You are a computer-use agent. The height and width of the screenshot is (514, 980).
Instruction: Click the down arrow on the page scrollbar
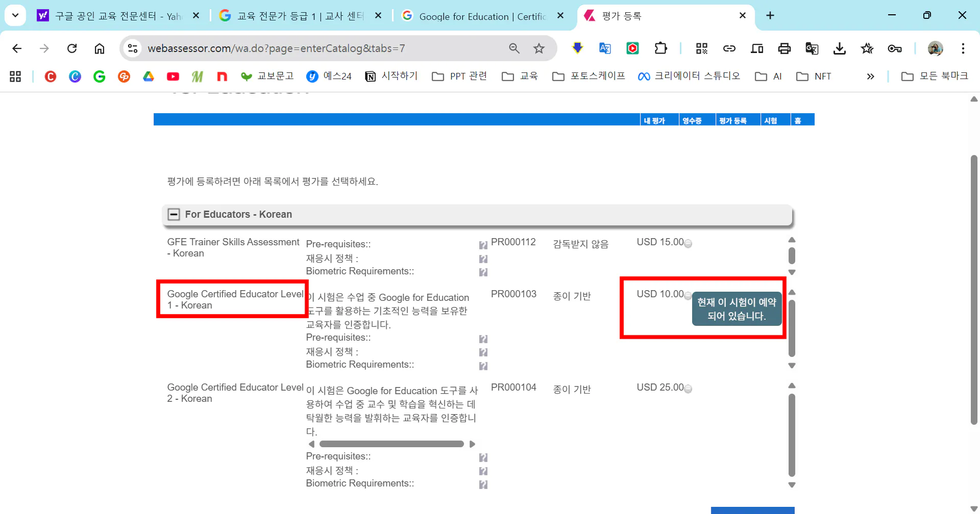[x=974, y=507]
